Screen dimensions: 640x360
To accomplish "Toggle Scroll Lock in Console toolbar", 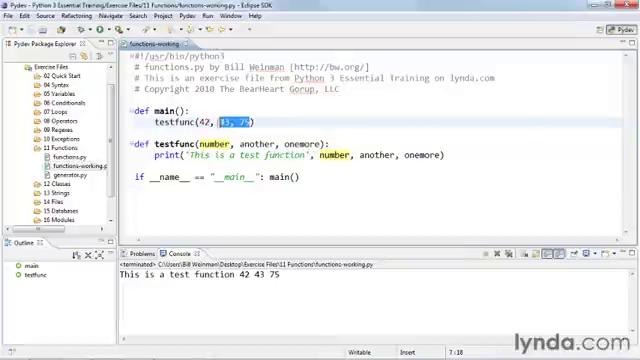I will 536,253.
